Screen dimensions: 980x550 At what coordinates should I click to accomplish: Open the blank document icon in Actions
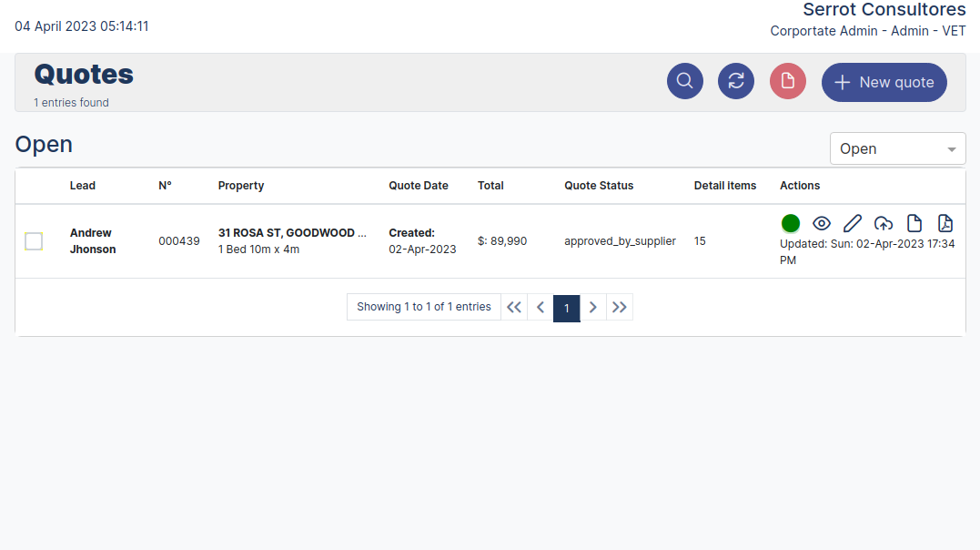(x=914, y=223)
